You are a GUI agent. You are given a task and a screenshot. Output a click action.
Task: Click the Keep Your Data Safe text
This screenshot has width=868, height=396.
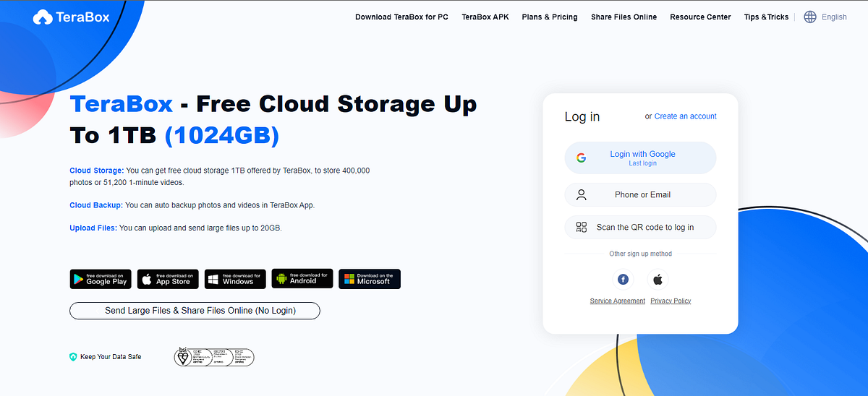pos(111,356)
